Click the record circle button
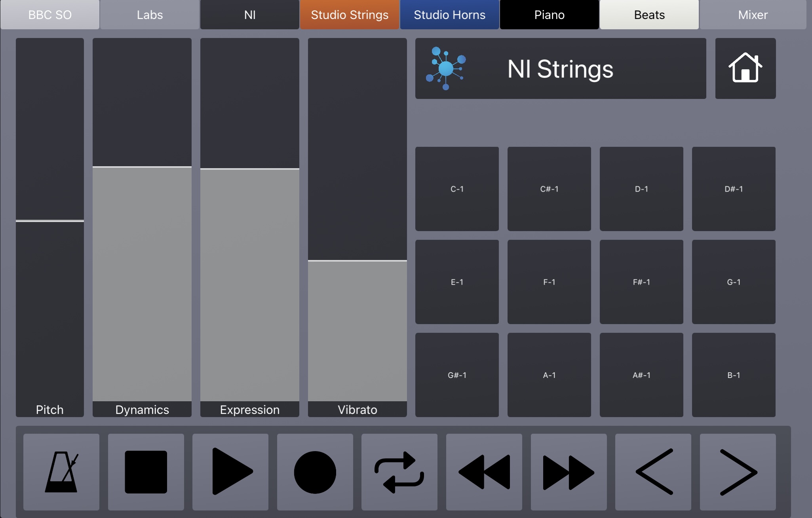 (315, 472)
